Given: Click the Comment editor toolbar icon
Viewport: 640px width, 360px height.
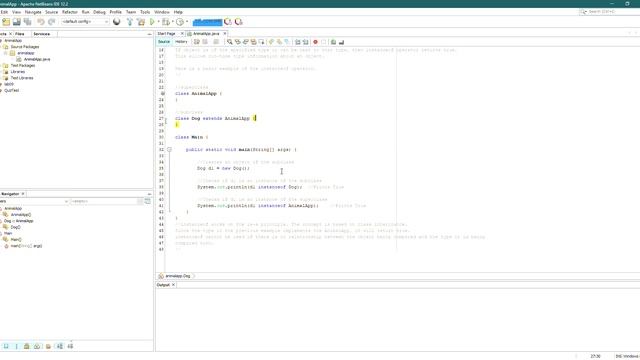Looking at the screenshot, I should [333, 42].
